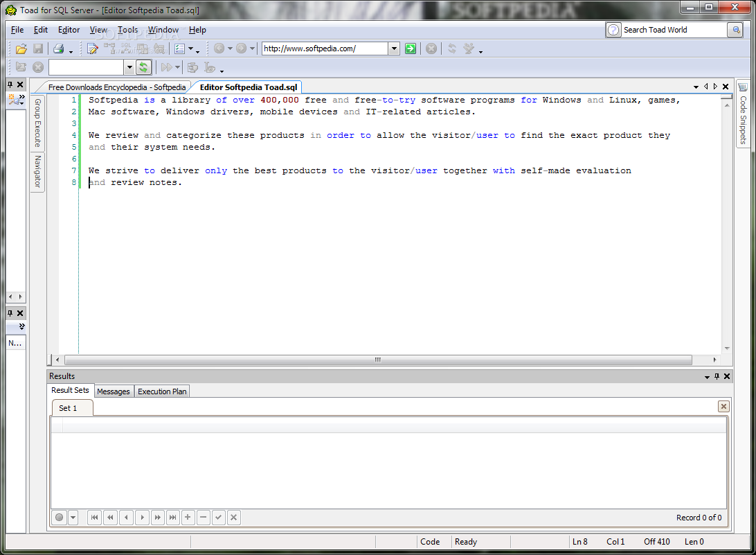Select the Editor Softpedia Toad.sql tab
Viewport: 756px width, 555px height.
249,87
